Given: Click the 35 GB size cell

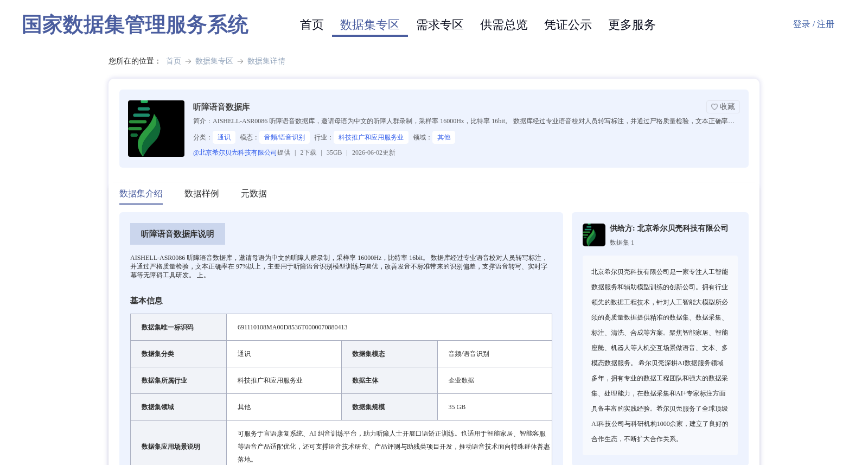Looking at the screenshot, I should click(457, 407).
